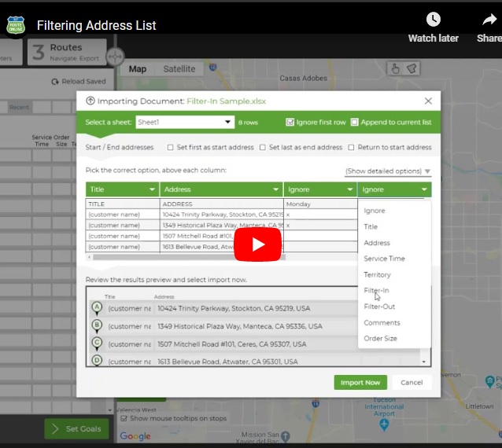This screenshot has width=502, height=448.
Task: Click the Share arrow icon
Action: pos(489,20)
